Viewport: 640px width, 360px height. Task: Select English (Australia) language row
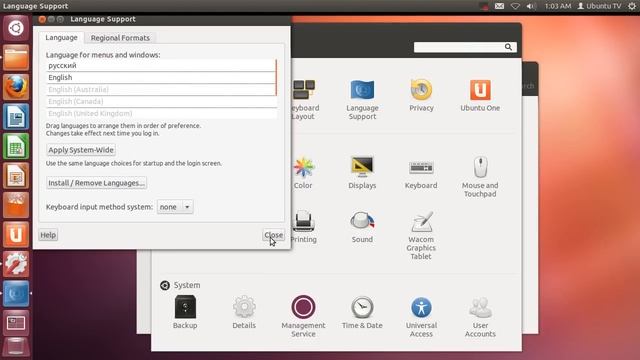pyautogui.click(x=161, y=89)
